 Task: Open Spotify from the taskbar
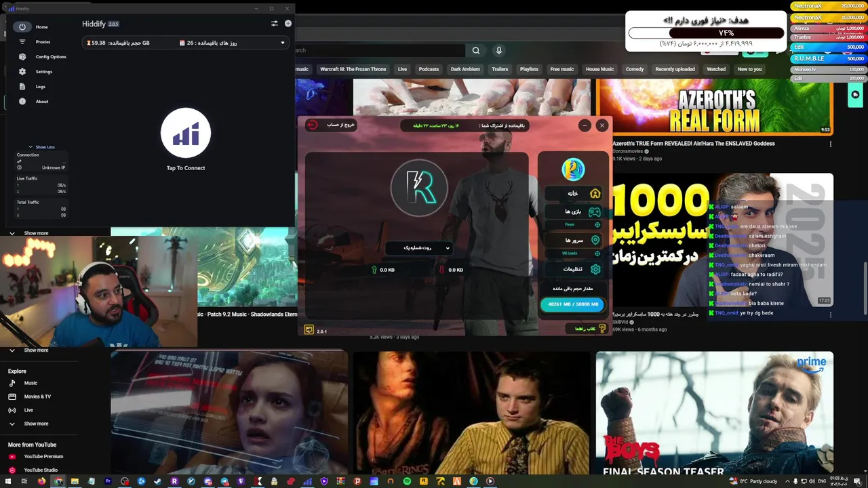pos(407,481)
